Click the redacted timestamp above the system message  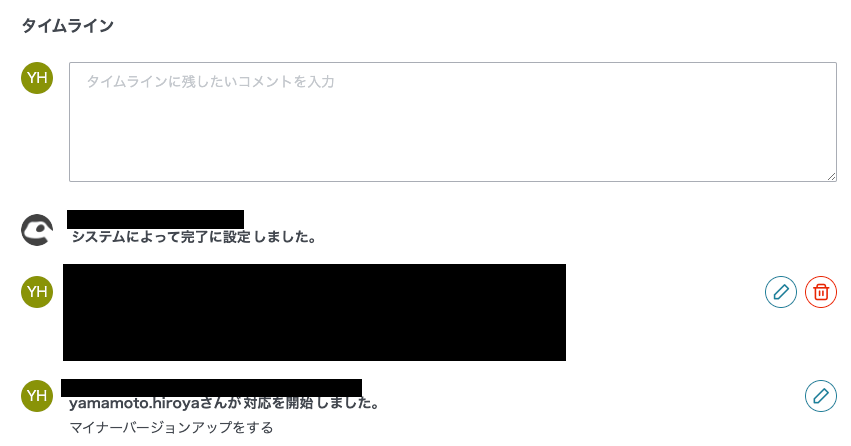[x=155, y=219]
